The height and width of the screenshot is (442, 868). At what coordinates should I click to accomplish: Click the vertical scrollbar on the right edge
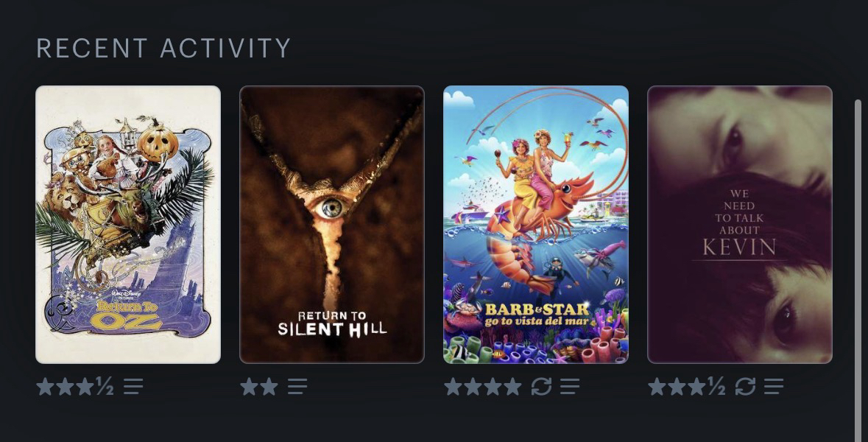point(858,270)
